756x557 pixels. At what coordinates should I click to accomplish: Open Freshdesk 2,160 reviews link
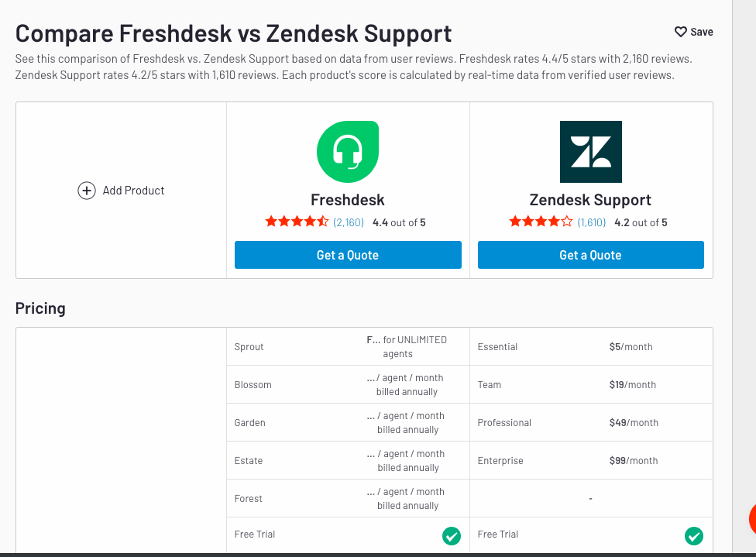point(349,222)
